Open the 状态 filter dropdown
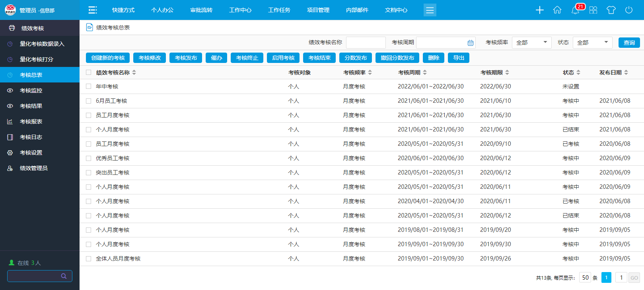 tap(592, 43)
